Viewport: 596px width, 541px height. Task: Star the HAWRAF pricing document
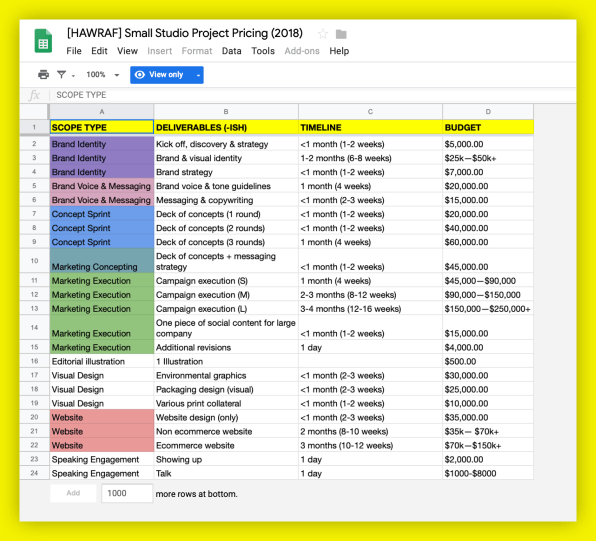coord(323,34)
